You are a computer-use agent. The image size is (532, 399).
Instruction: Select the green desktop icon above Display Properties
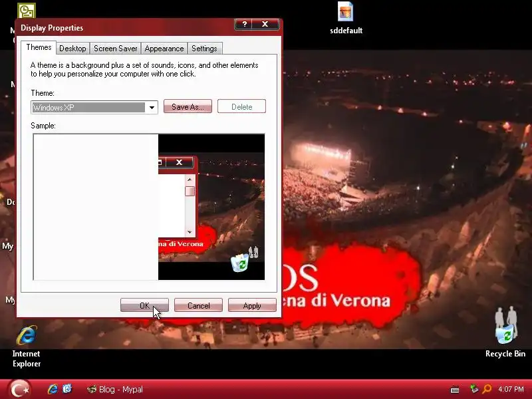coord(27,11)
